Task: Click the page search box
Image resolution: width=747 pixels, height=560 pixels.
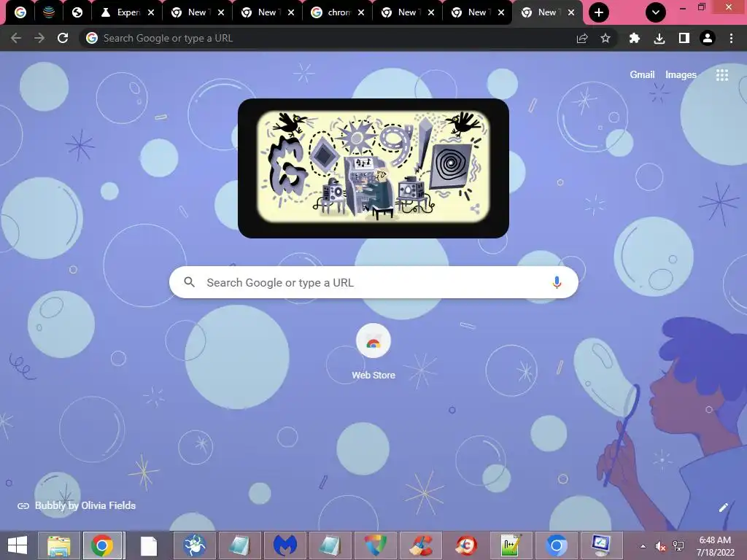Action: tap(373, 282)
